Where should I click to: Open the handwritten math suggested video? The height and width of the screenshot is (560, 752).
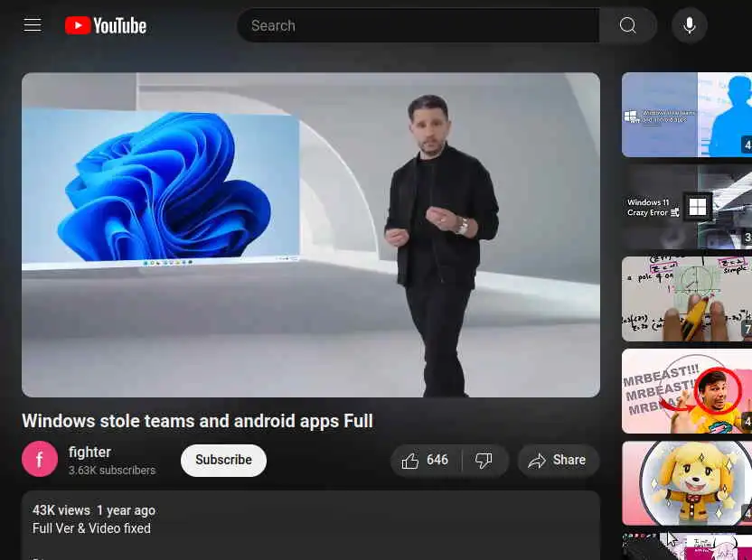click(x=687, y=299)
